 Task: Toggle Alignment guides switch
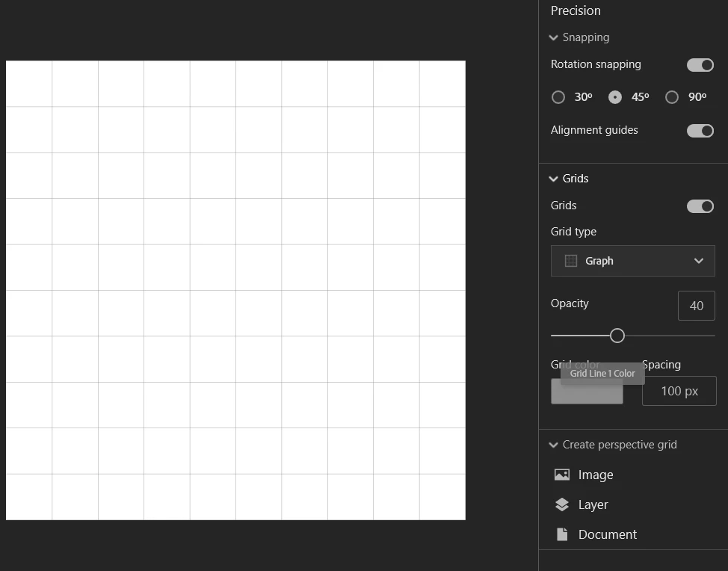coord(700,131)
